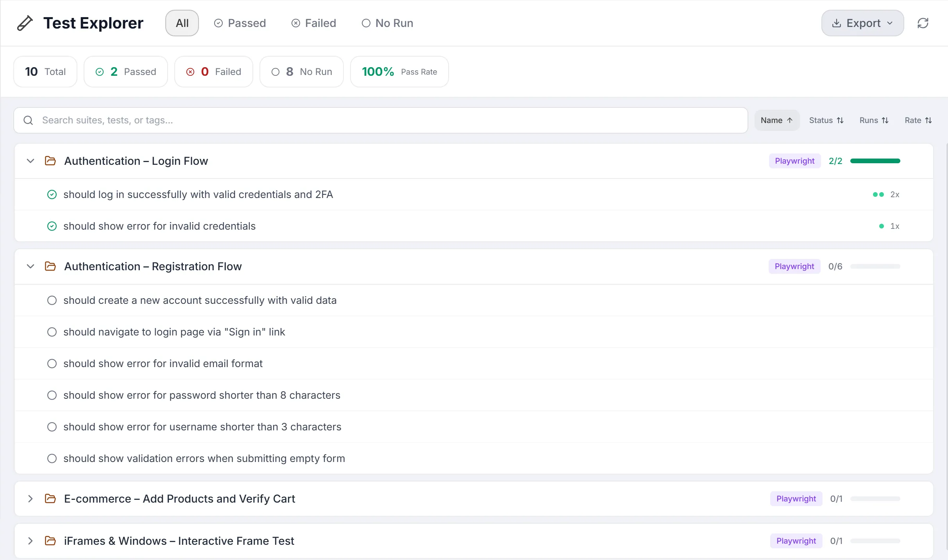948x560 pixels.
Task: Click no-run circle of username shorter than 3 test
Action: coord(52,427)
